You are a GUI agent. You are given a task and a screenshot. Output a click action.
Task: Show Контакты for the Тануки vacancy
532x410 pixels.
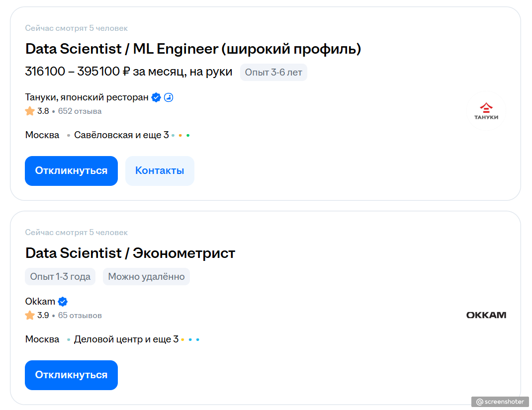[x=160, y=171]
